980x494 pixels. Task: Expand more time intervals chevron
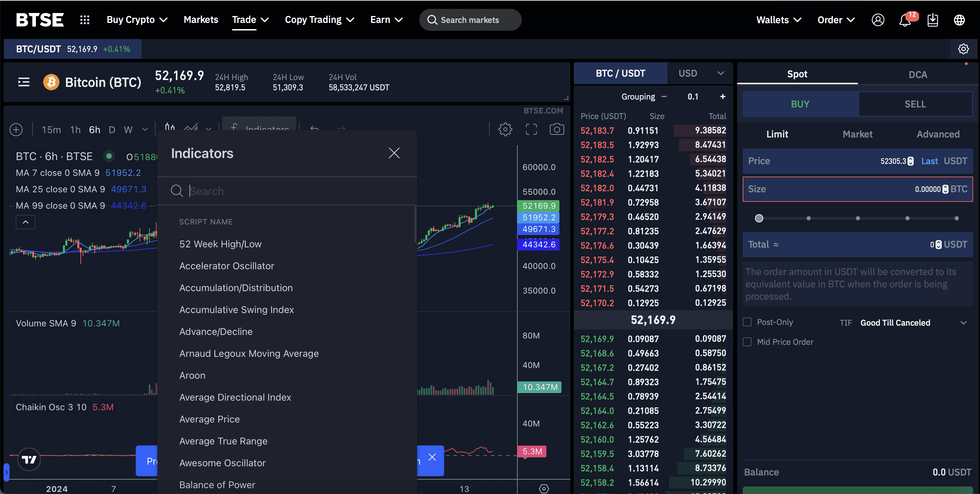click(x=145, y=130)
